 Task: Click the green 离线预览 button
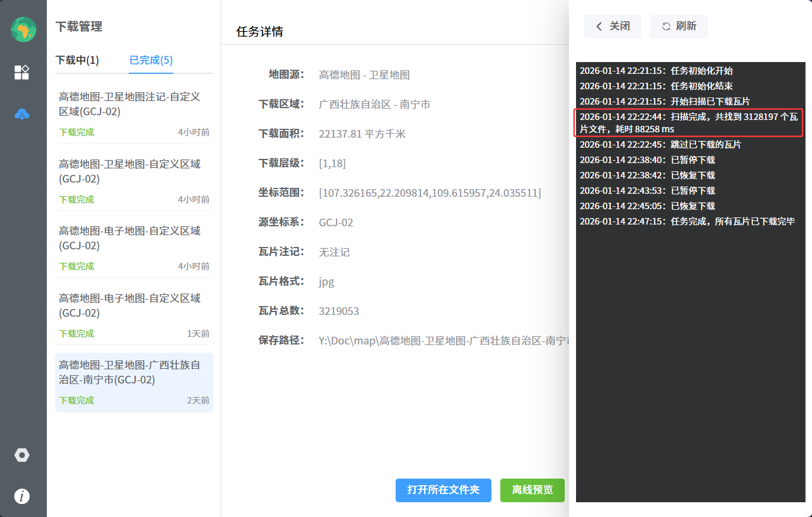tap(532, 490)
